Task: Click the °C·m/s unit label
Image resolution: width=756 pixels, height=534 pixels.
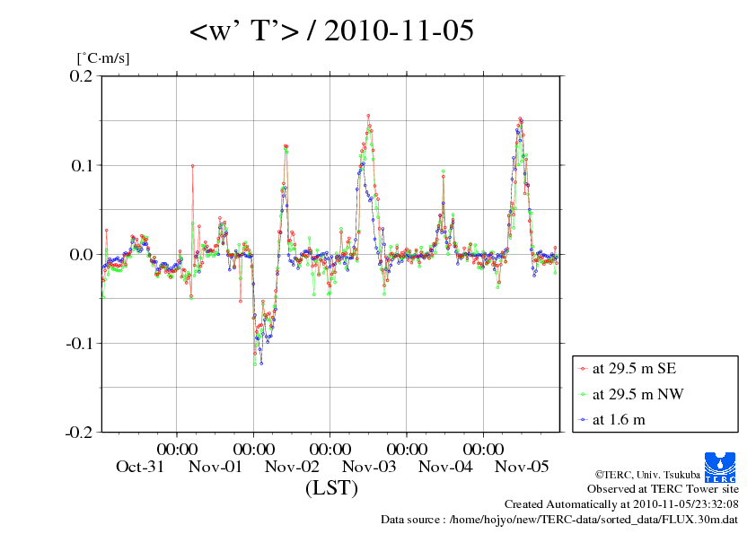Action: tap(103, 58)
